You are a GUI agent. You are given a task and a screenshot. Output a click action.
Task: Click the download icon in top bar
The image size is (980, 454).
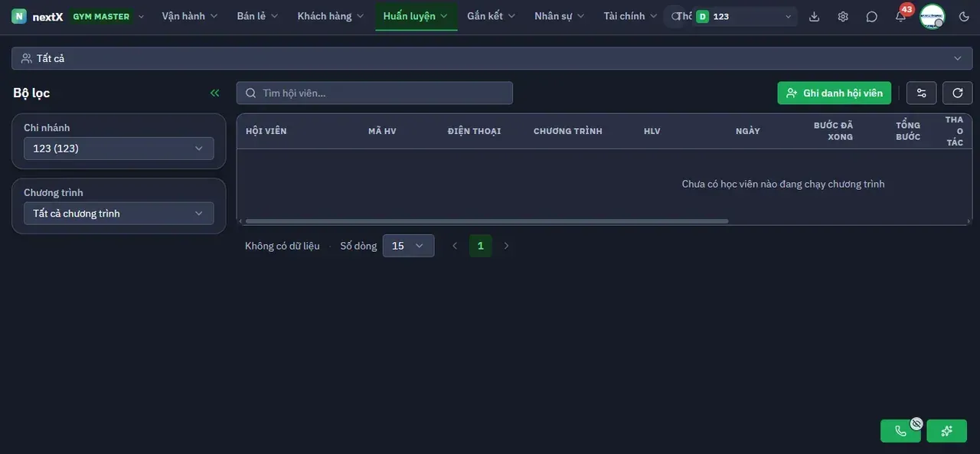pos(814,16)
